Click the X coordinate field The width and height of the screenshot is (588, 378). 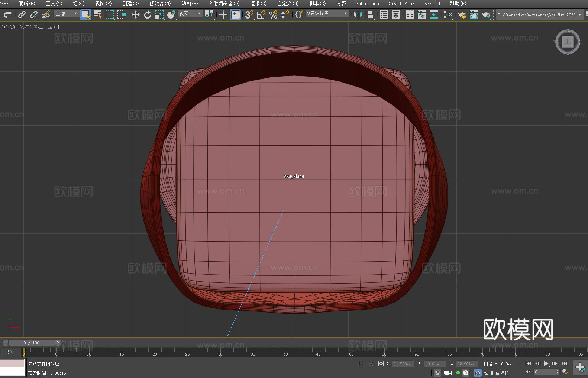coord(403,364)
